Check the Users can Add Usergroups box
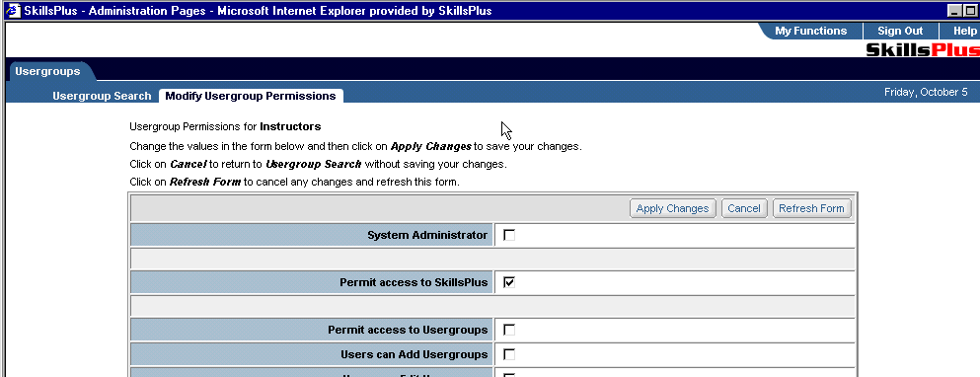 coord(509,354)
